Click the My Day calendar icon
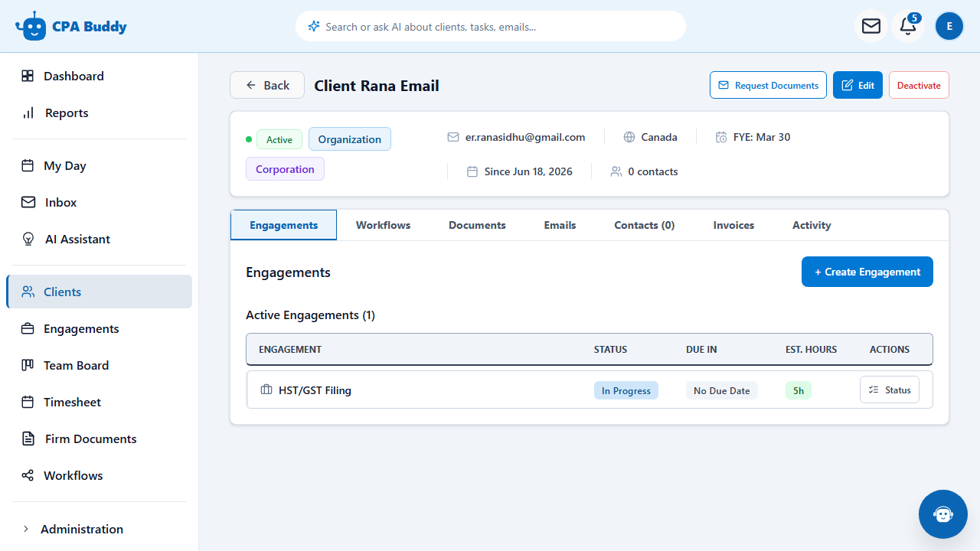The height and width of the screenshot is (551, 980). [x=28, y=165]
